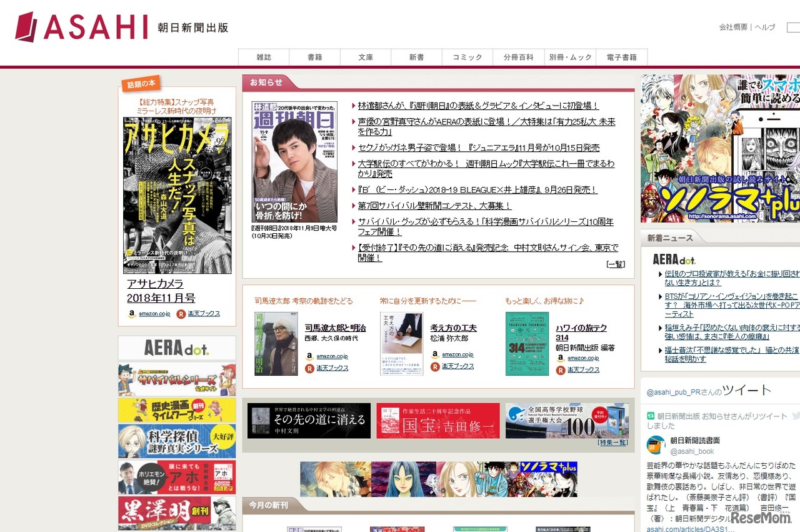800x532 pixels.
Task: Click the Rakuten icon for 考え方の工夫
Action: pos(435,366)
